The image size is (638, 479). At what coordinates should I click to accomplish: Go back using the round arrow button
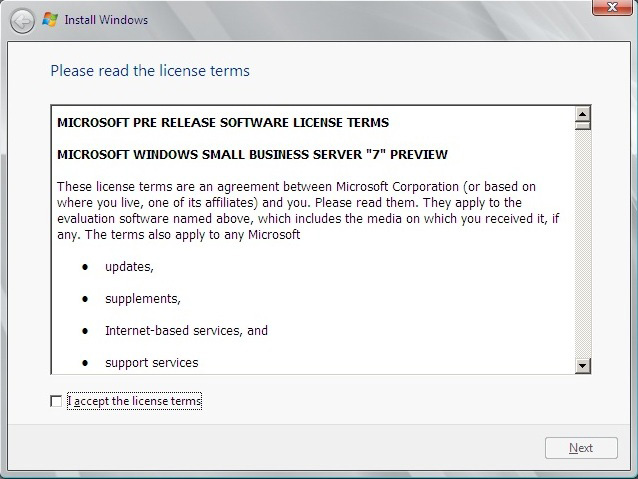pos(22,21)
